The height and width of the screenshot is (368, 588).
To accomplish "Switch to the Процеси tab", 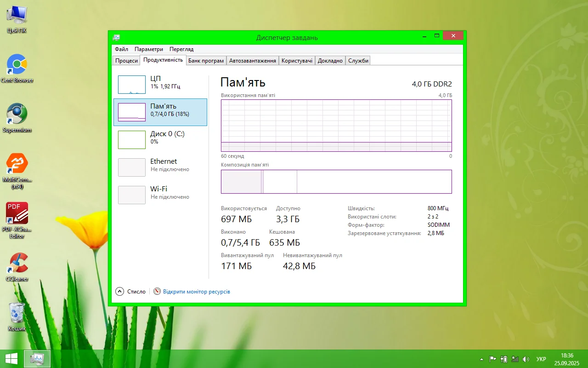I will pos(126,61).
